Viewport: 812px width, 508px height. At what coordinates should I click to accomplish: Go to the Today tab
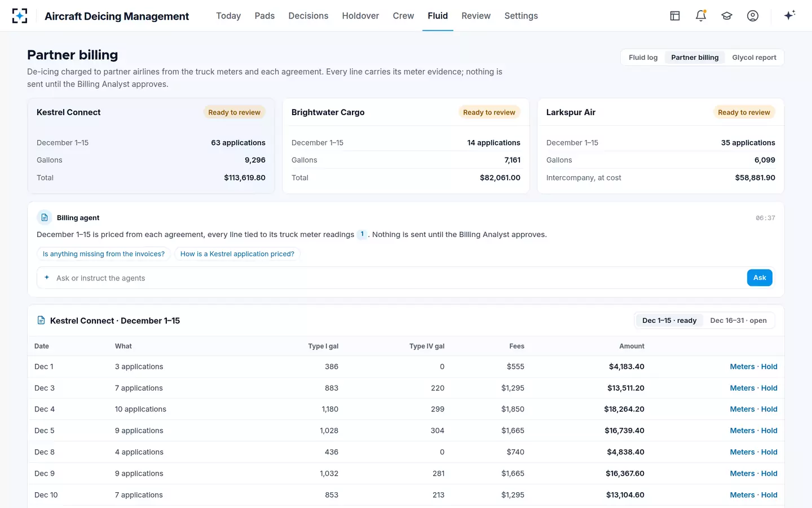click(228, 16)
